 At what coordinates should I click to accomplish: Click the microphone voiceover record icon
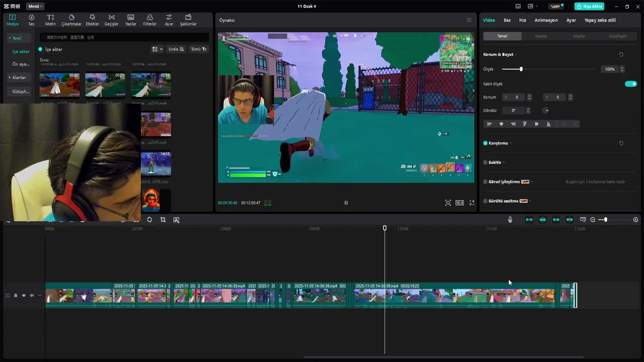[510, 220]
